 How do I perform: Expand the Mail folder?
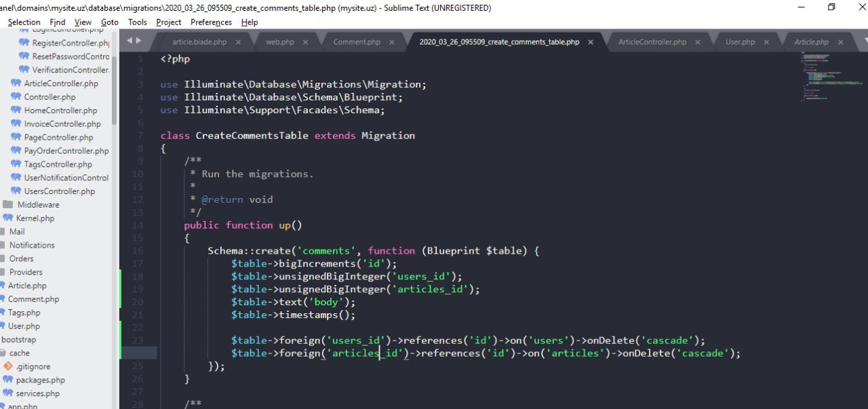[17, 232]
